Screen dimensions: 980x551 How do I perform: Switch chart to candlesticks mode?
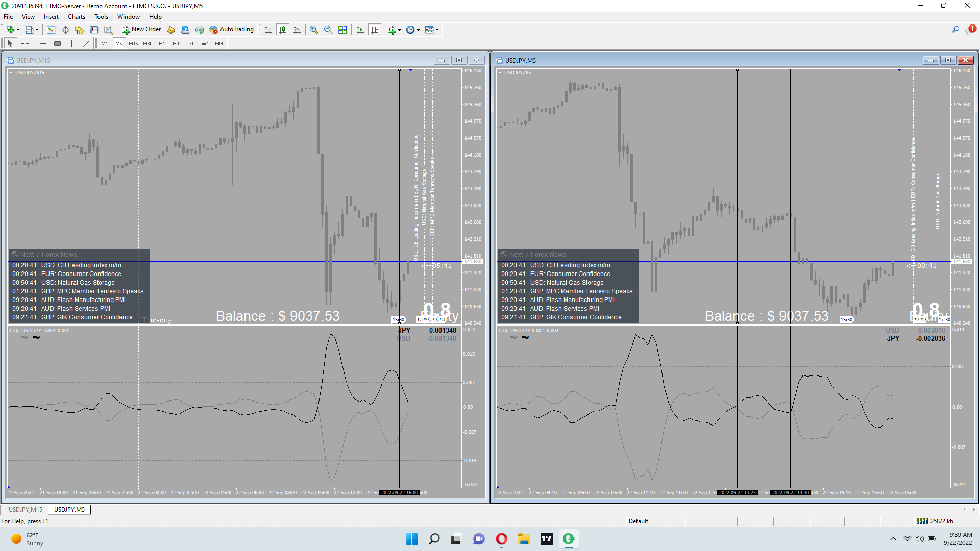coord(283,30)
